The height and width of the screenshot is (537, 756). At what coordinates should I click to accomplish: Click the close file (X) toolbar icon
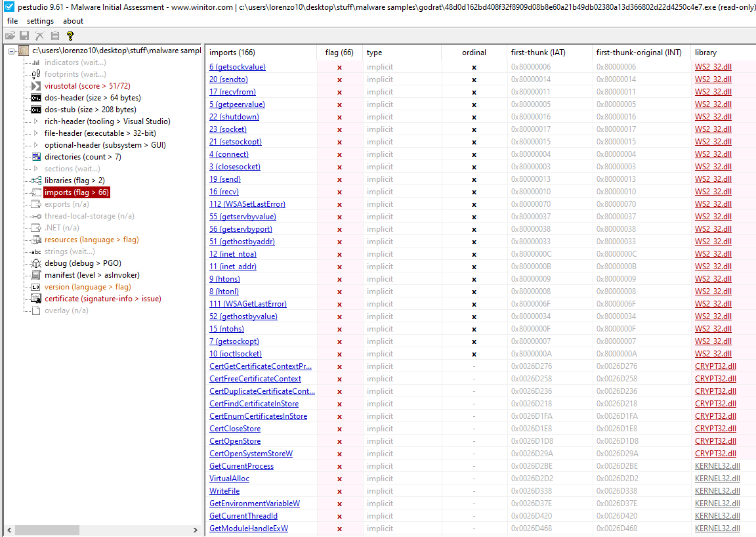39,35
